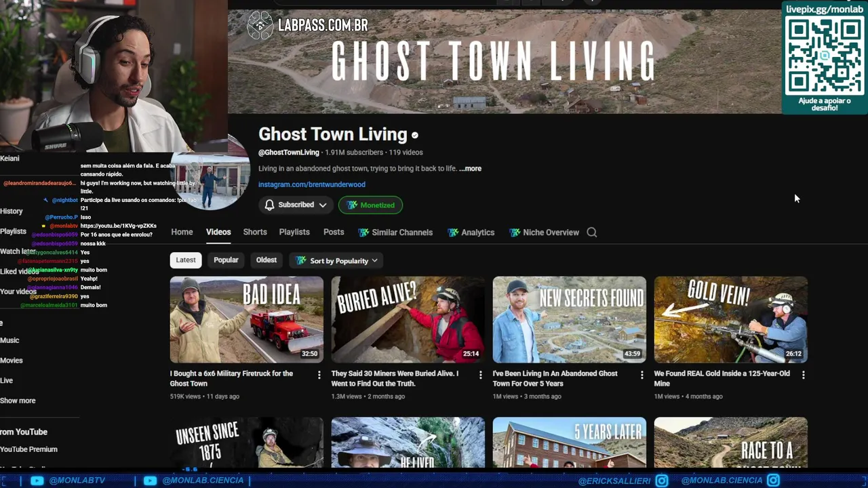Open the Niche Overview tab

point(545,232)
